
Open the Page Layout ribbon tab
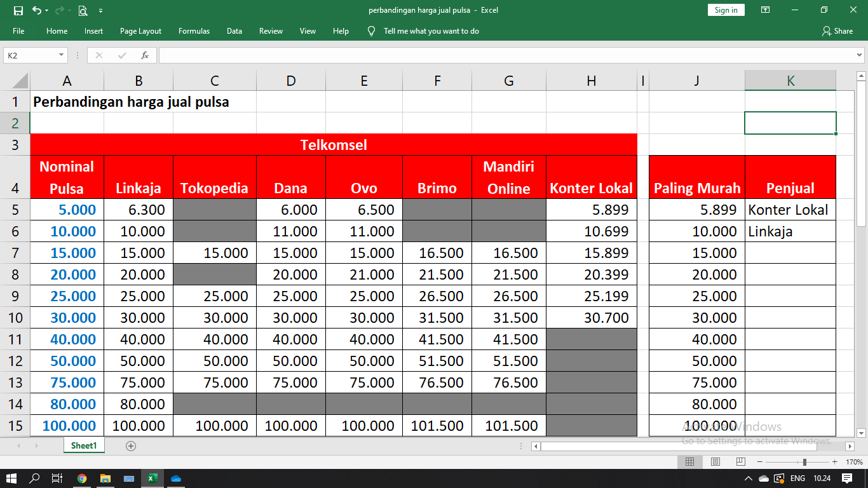(140, 31)
